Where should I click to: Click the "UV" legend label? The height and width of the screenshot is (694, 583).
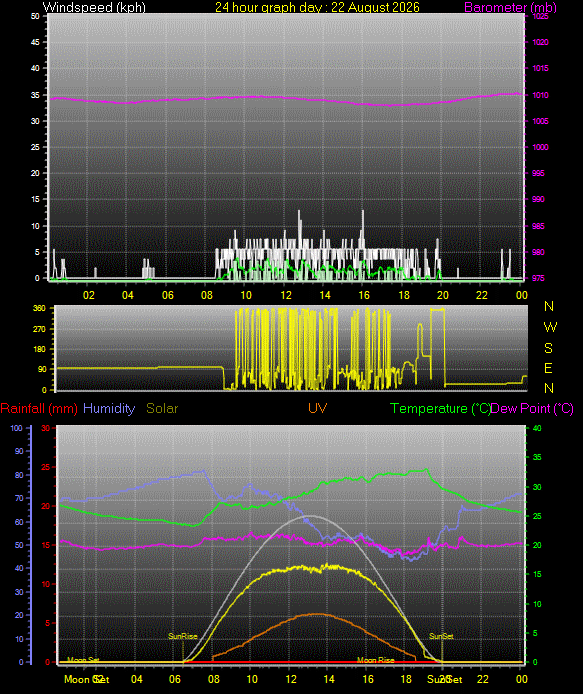318,409
